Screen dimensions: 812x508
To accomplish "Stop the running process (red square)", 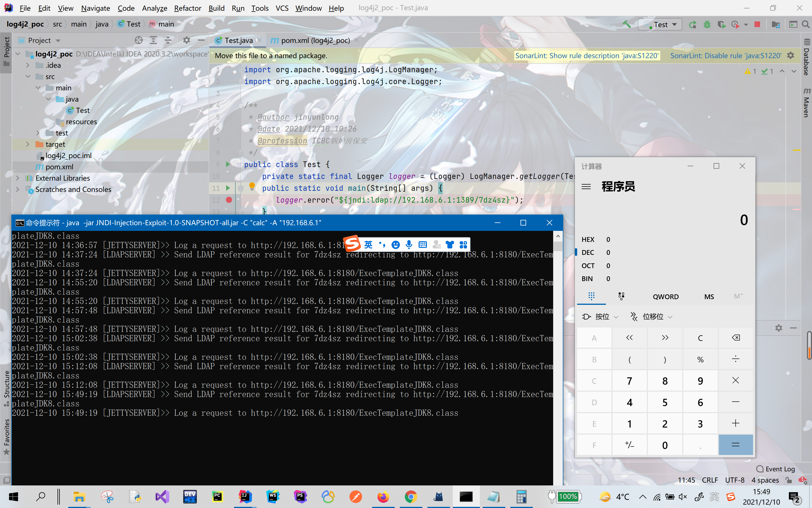I will point(757,25).
